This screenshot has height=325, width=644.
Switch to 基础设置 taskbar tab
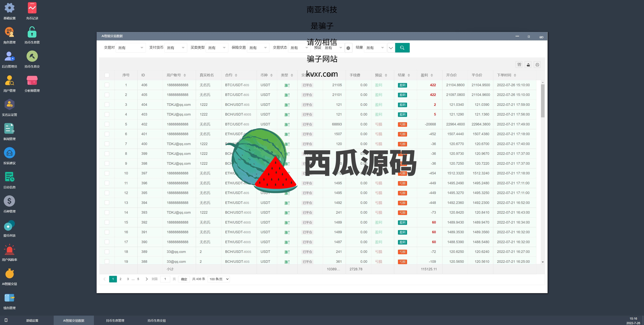[32, 320]
